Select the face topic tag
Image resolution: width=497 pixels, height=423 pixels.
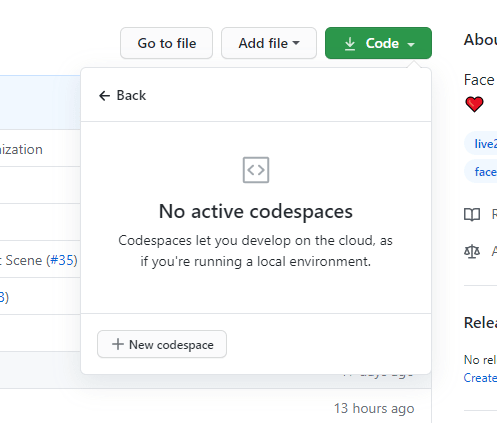tap(481, 172)
